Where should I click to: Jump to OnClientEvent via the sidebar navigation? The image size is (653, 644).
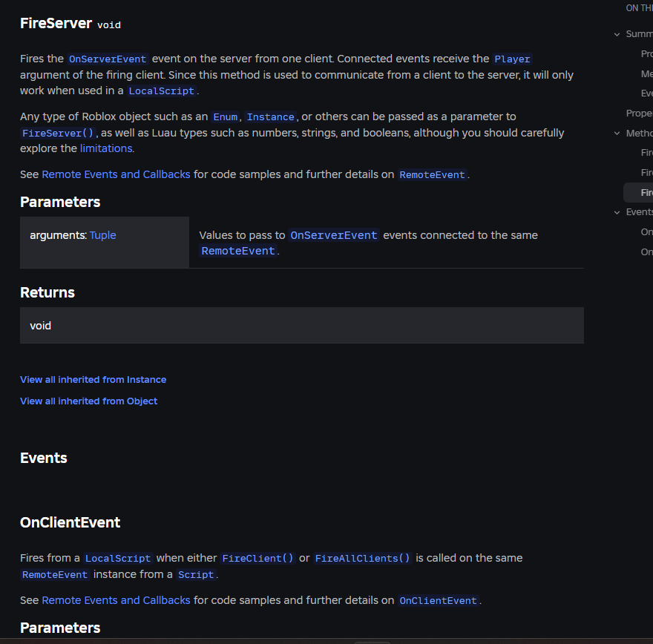[646, 231]
